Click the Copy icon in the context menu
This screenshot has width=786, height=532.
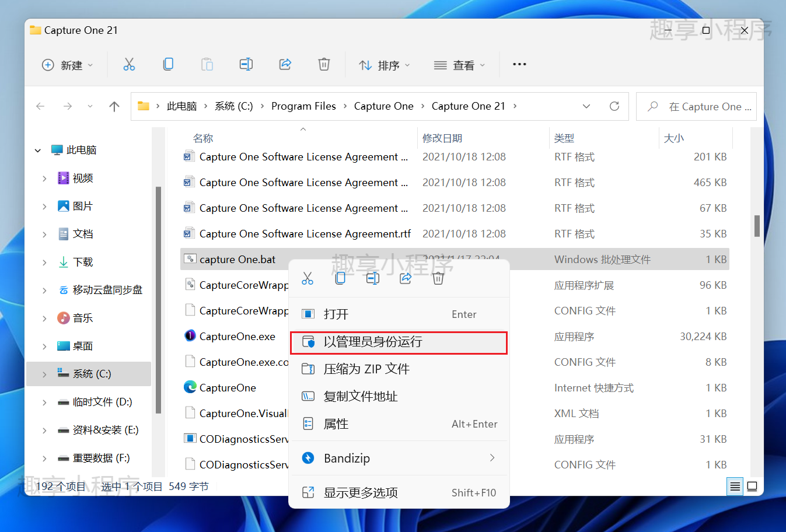340,278
